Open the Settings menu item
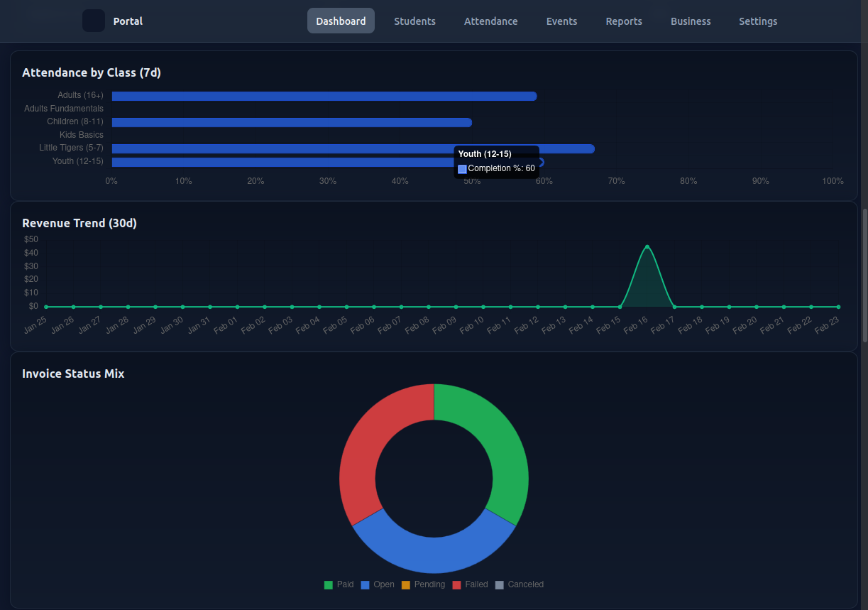 point(758,21)
